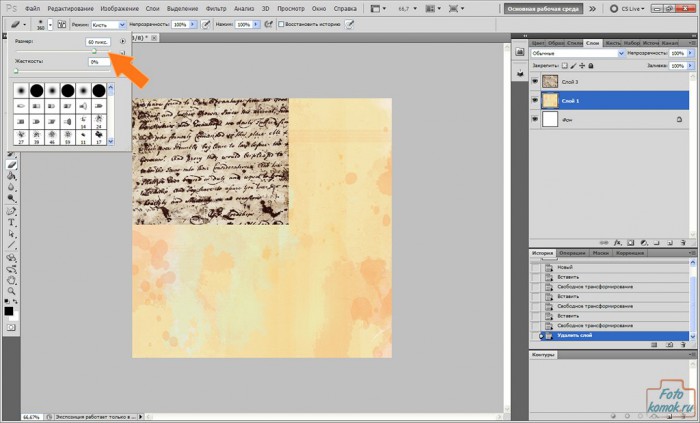Expand the layer Непрозрачность arrow

[688, 54]
